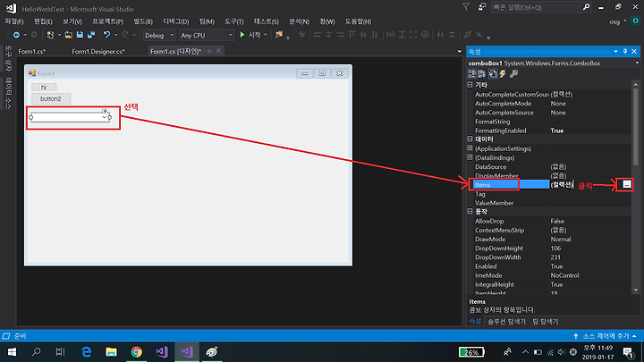Open the Properties panel window position menu
The height and width of the screenshot is (362, 644).
[x=615, y=51]
